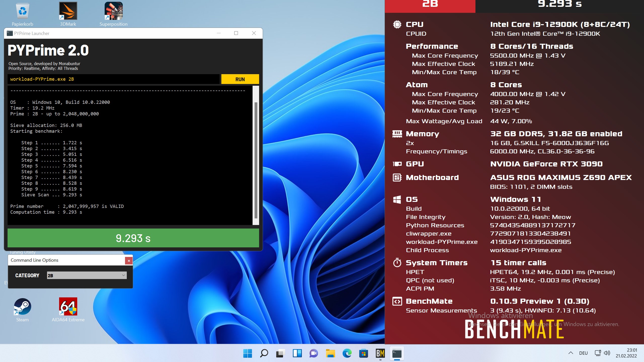Click the PYPrime Launcher title bar icon
This screenshot has height=362, width=644.
point(10,33)
